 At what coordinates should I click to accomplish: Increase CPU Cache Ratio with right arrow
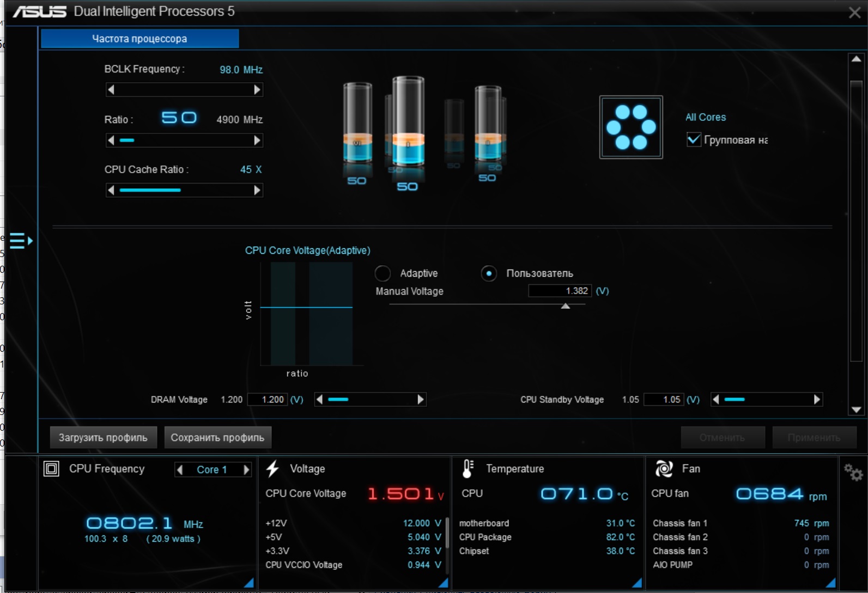[257, 190]
